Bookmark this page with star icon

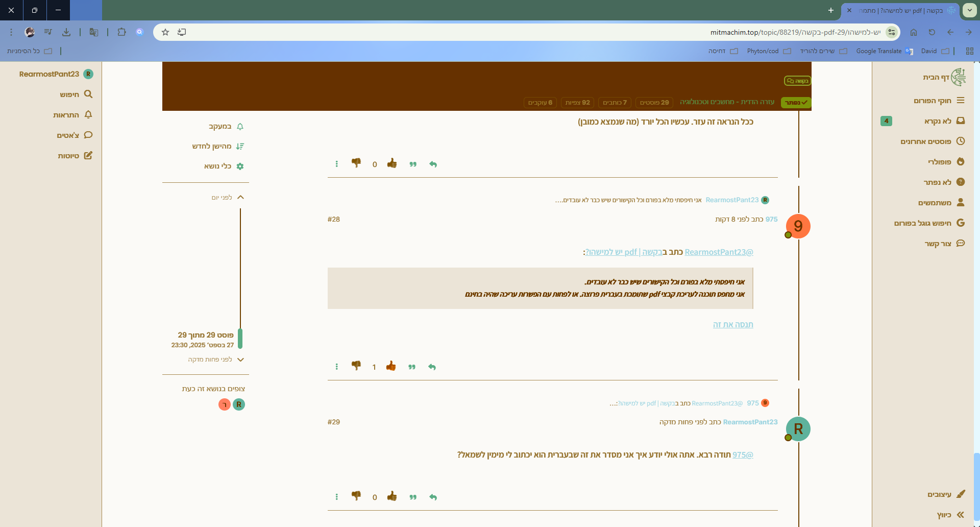click(x=165, y=32)
